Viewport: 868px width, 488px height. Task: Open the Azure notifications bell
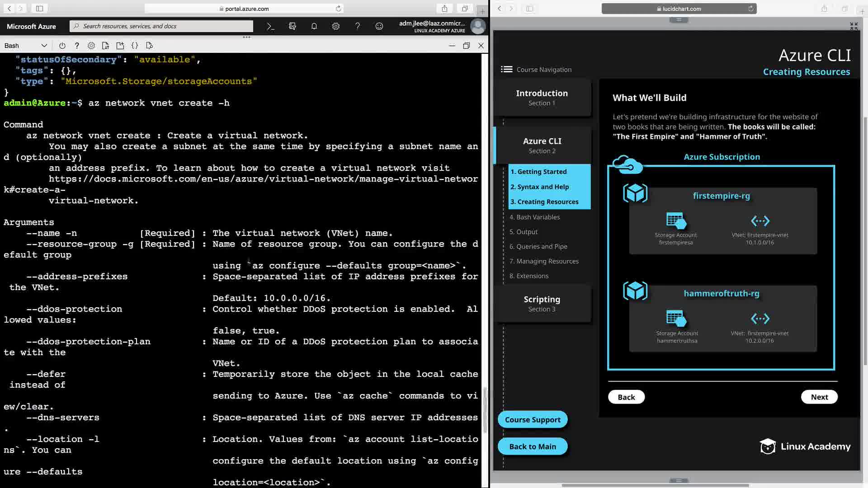(x=314, y=26)
